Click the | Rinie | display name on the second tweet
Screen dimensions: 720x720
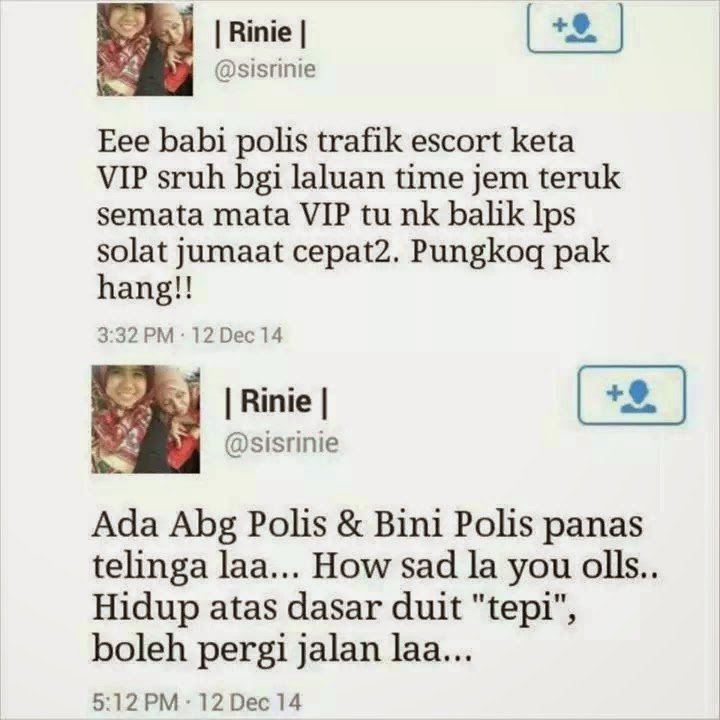276,402
